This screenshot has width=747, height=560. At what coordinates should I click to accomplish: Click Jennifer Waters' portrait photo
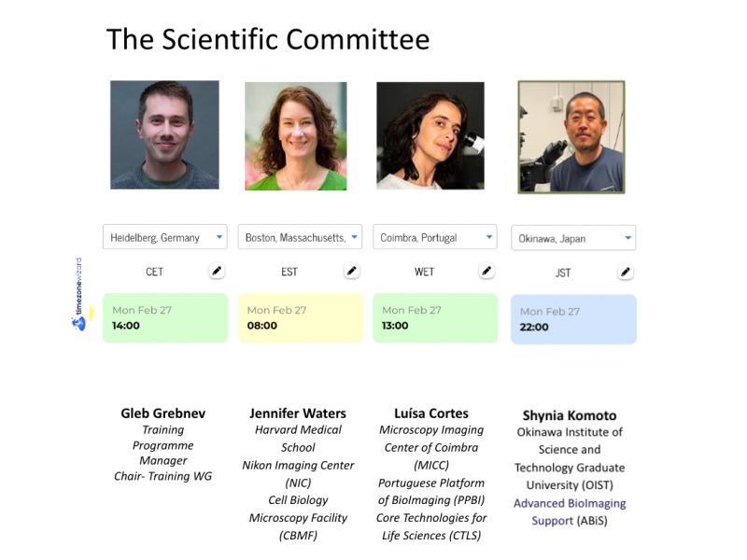coord(296,136)
